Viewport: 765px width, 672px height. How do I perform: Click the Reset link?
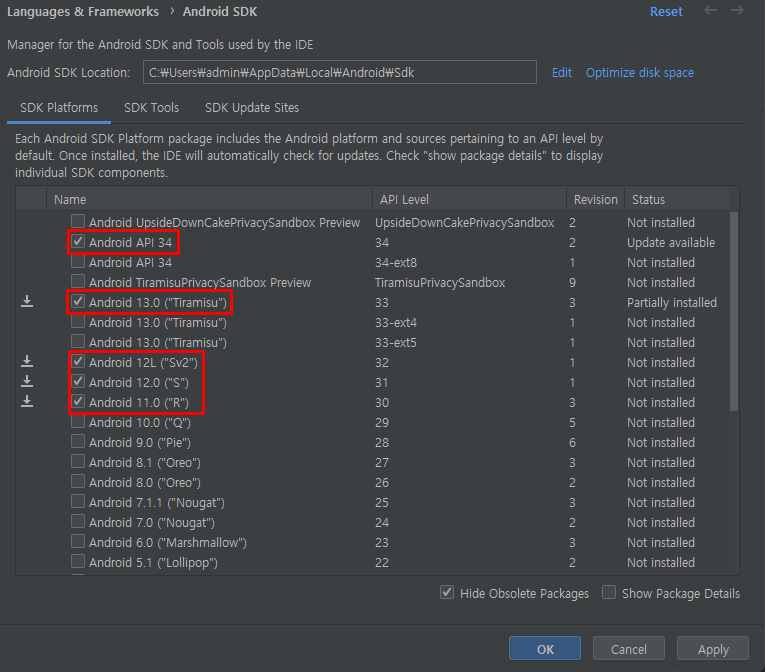[666, 12]
